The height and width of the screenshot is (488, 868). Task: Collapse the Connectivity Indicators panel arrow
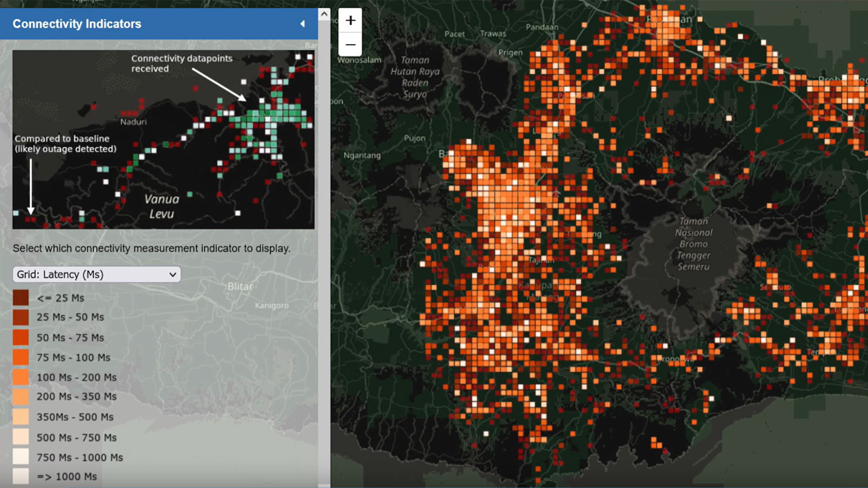(x=302, y=24)
